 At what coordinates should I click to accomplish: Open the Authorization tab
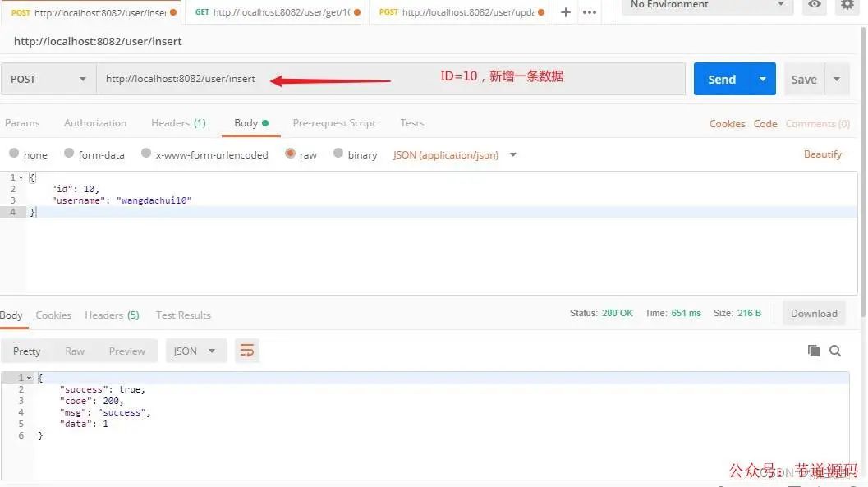(95, 123)
